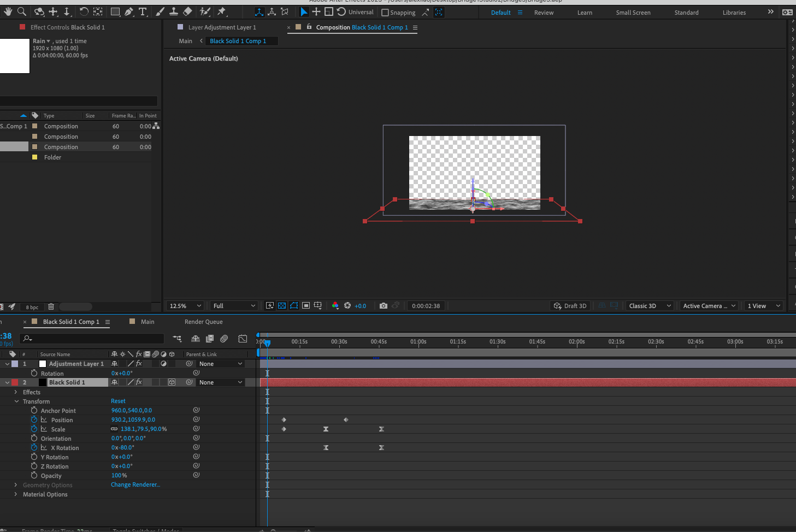Switch to View Axis mode
Screen dimensions: 796x532
[285, 12]
